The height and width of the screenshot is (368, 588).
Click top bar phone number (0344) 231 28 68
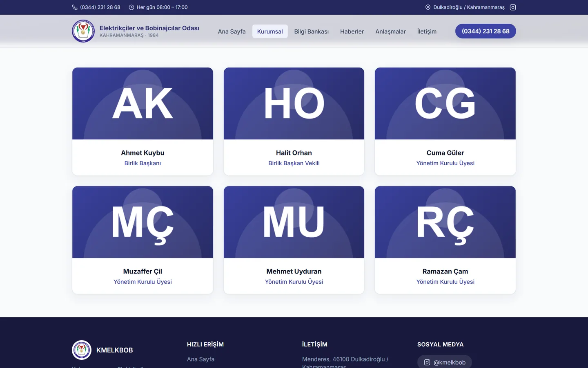click(x=100, y=7)
